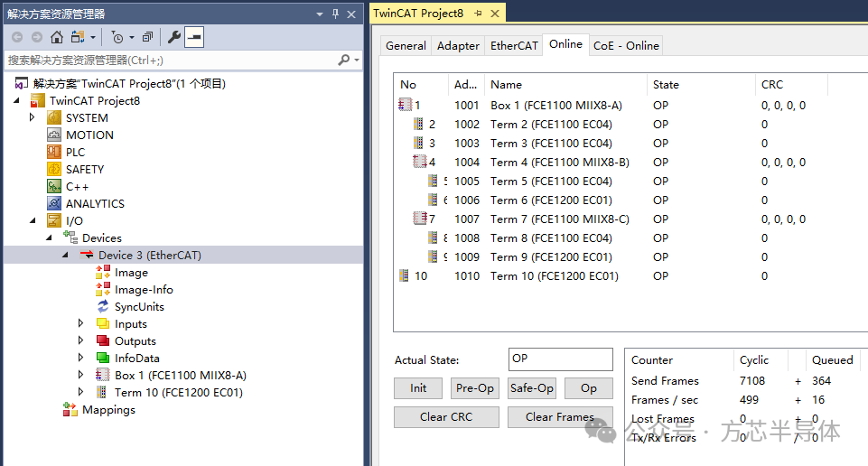The width and height of the screenshot is (868, 466).
Task: Click the Pre-Op state button
Action: (475, 388)
